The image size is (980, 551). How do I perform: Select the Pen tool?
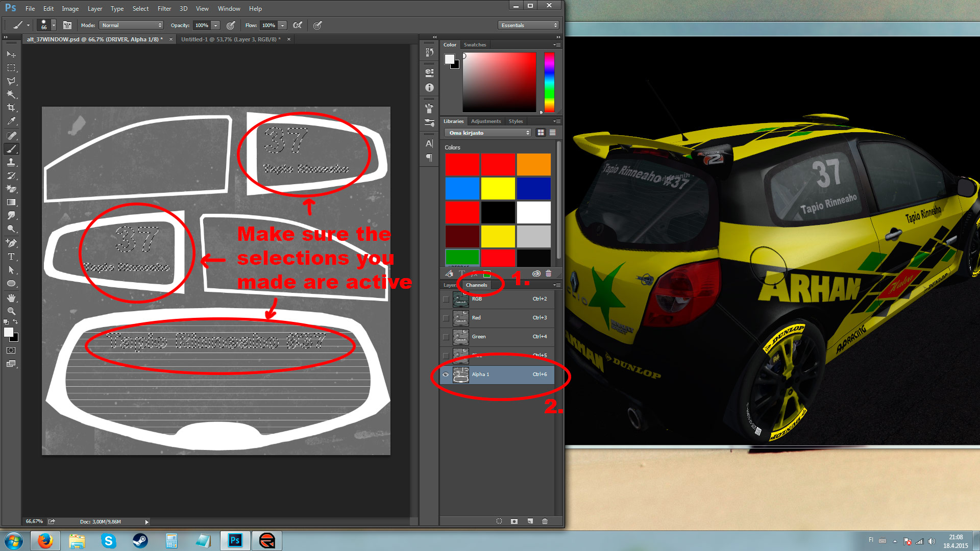tap(11, 243)
